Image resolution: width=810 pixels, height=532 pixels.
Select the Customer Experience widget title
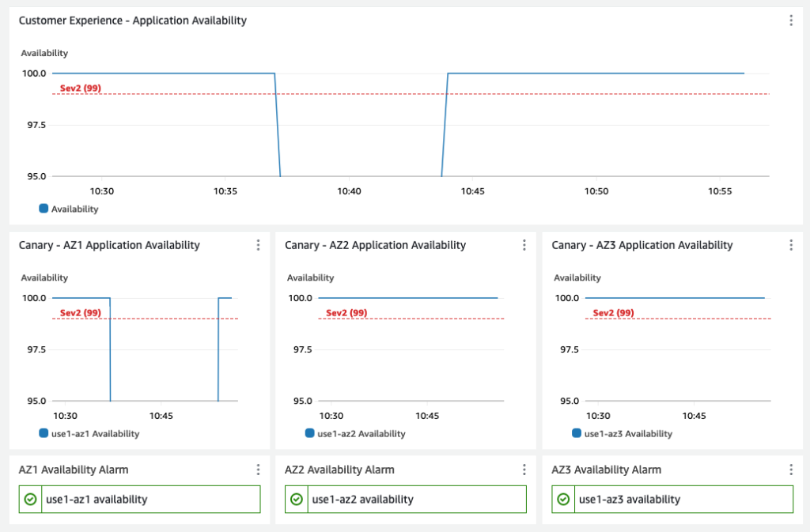coord(131,20)
